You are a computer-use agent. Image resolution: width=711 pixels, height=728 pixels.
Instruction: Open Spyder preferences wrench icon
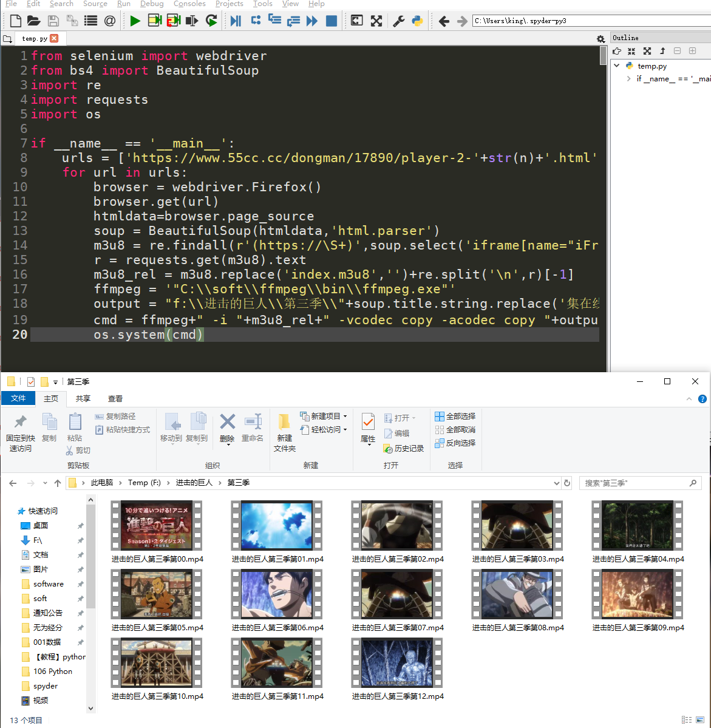398,21
